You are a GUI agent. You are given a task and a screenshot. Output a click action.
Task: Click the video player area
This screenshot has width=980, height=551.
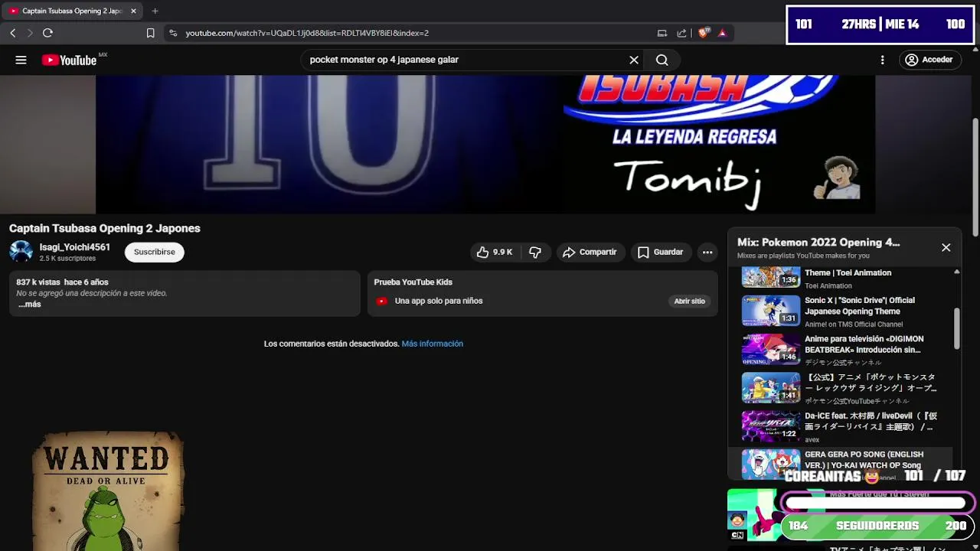pos(485,144)
